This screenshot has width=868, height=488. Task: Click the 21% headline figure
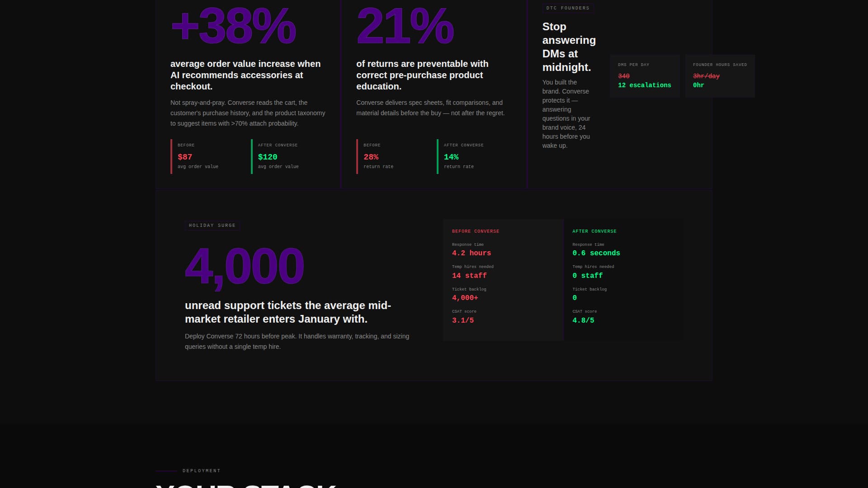click(405, 26)
